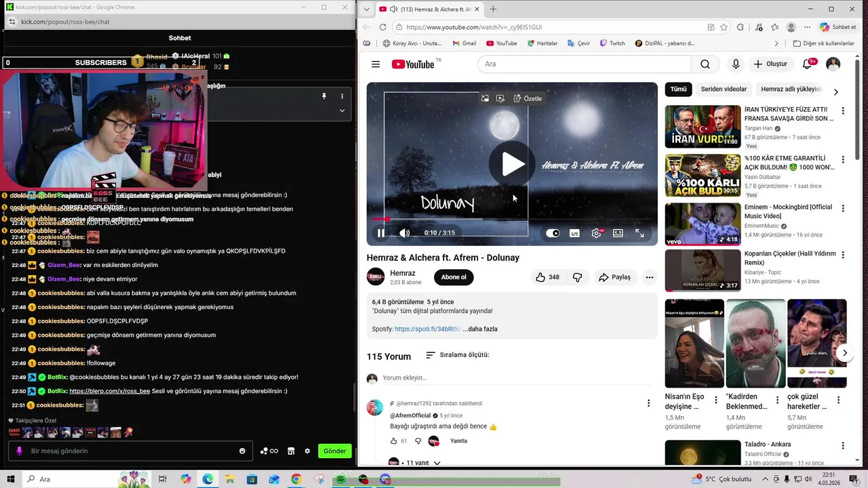Image resolution: width=868 pixels, height=488 pixels.
Task: Open Windows Start menu
Action: click(10, 479)
